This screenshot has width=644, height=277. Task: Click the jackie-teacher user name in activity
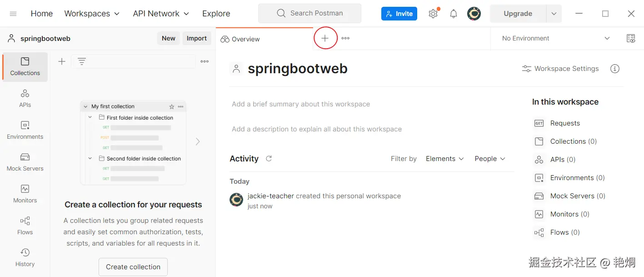coord(271,196)
